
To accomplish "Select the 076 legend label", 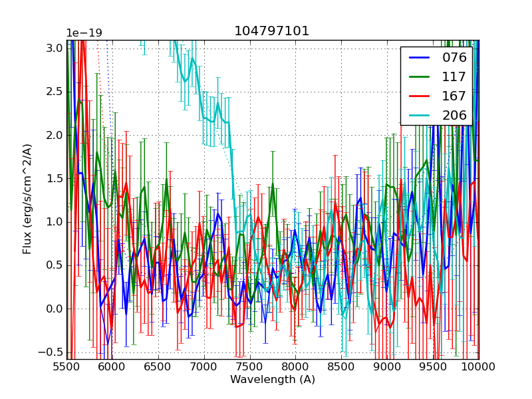I will pyautogui.click(x=454, y=57).
